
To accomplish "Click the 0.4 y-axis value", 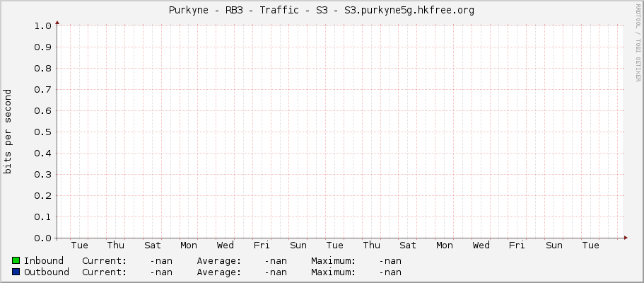I will point(42,154).
